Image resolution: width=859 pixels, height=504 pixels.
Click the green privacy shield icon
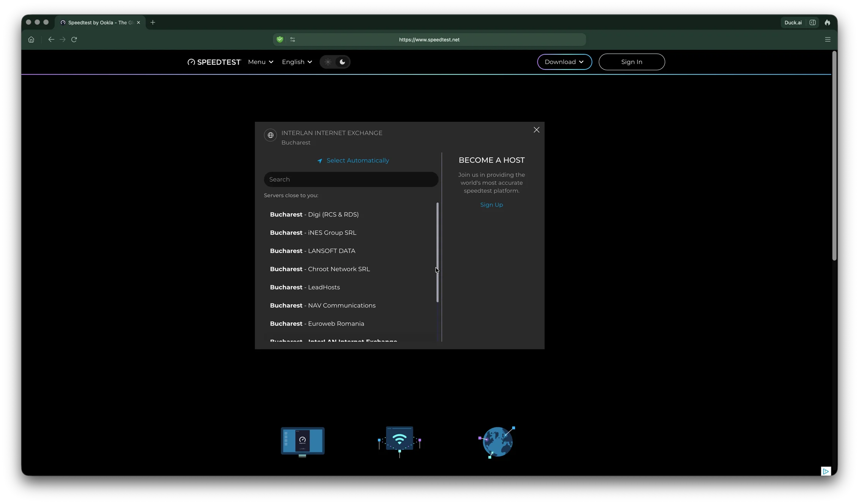[280, 39]
